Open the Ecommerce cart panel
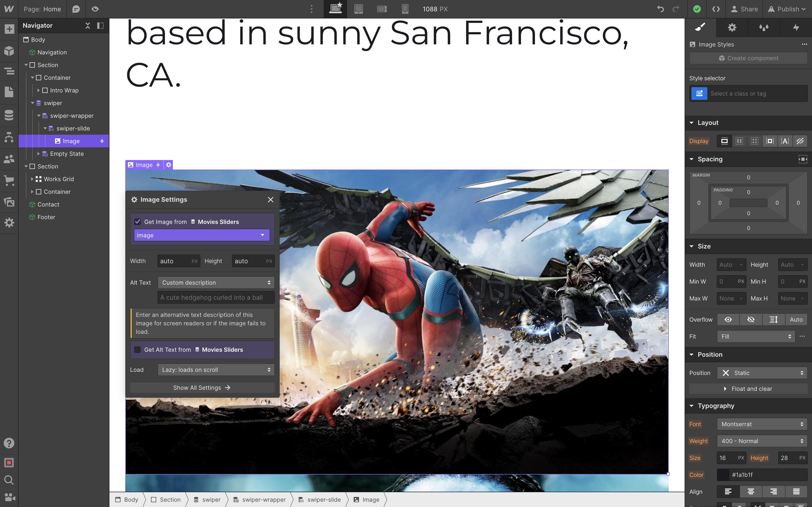Viewport: 812px width, 507px height. (9, 180)
